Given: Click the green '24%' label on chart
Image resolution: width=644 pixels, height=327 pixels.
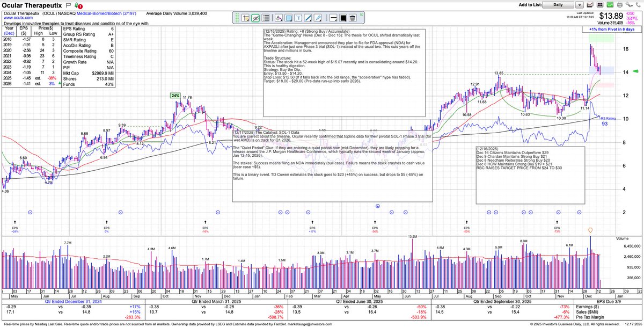Looking at the screenshot, I should (175, 95).
